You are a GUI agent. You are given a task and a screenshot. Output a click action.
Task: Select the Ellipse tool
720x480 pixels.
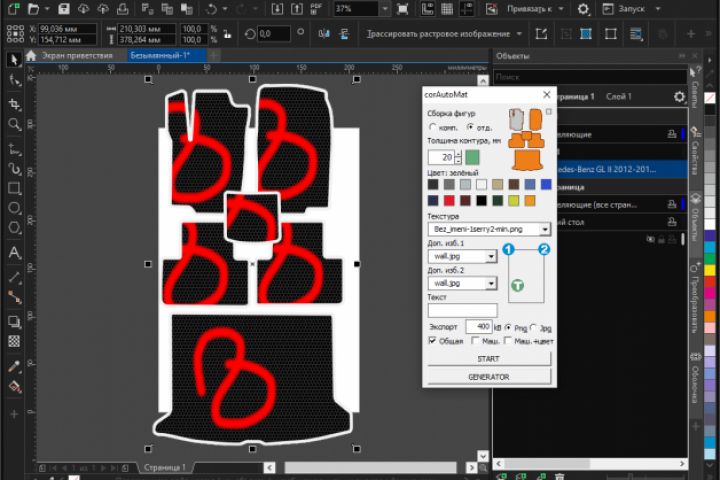(x=14, y=209)
